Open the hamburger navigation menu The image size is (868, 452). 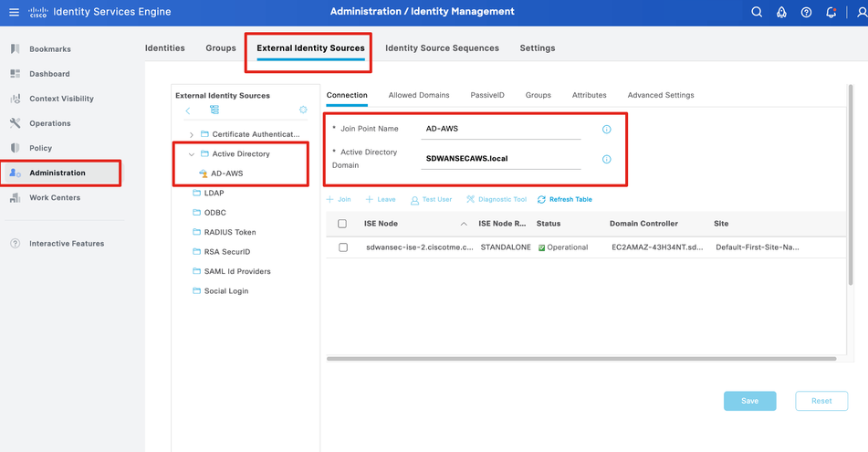click(x=14, y=12)
